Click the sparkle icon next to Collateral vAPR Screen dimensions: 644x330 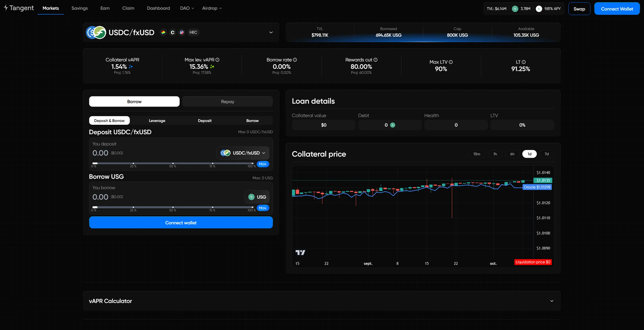[x=131, y=67]
